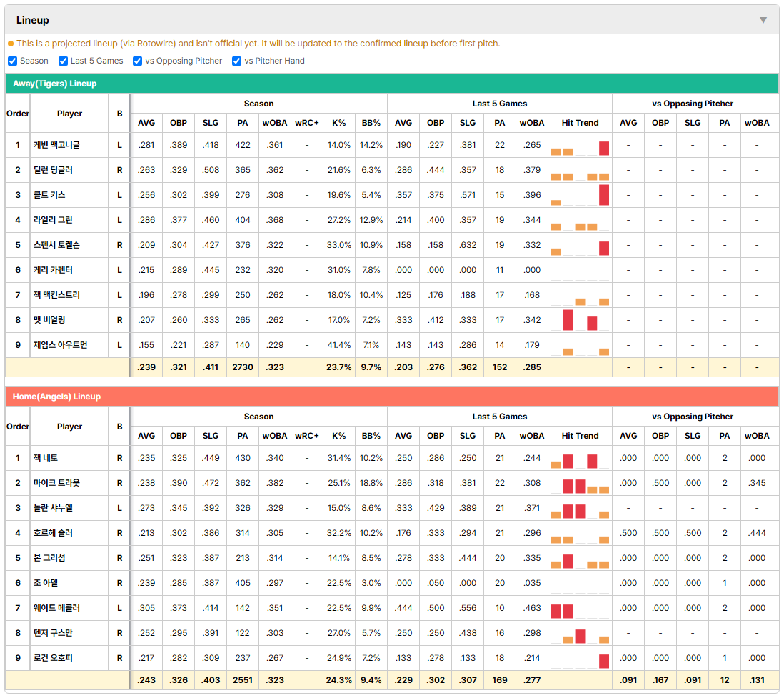This screenshot has width=784, height=698.
Task: Sort Tigers table by wOBA season column
Action: point(274,123)
